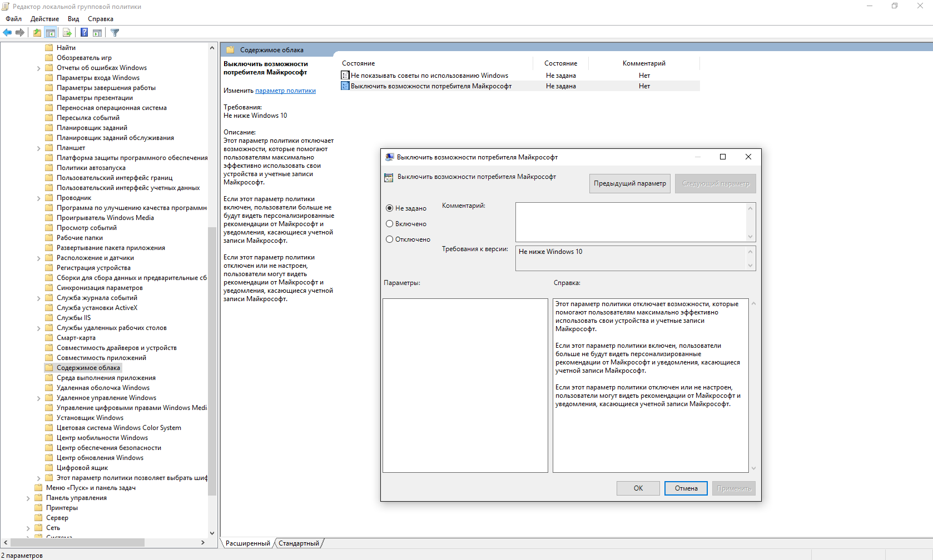Click folder icon next to 'Найти'
The image size is (933, 560).
[49, 48]
